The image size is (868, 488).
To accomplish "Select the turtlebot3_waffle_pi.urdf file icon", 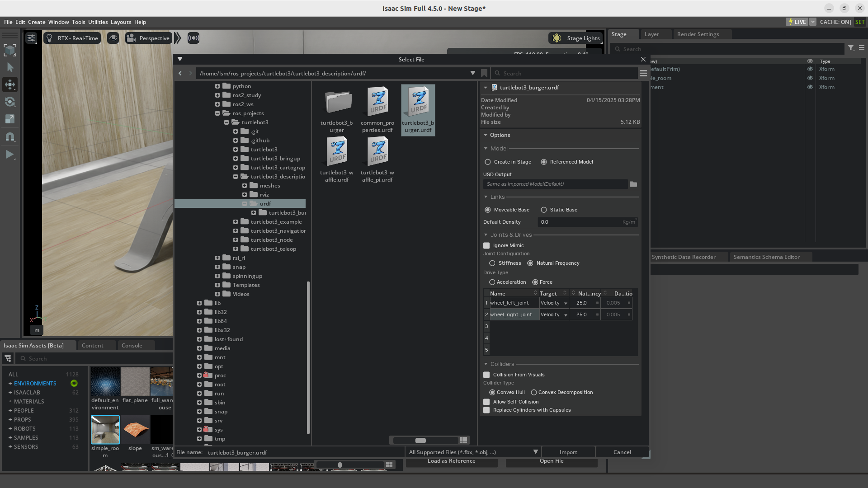I will [377, 151].
